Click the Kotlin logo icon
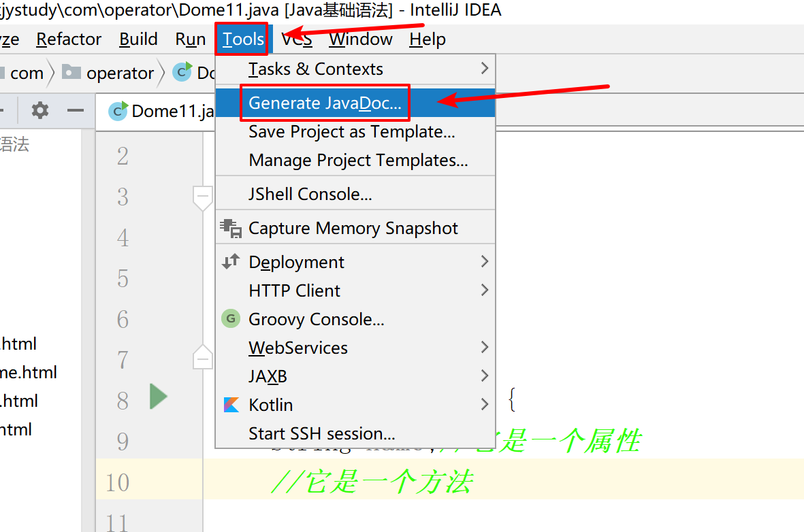The height and width of the screenshot is (532, 804). pos(231,405)
